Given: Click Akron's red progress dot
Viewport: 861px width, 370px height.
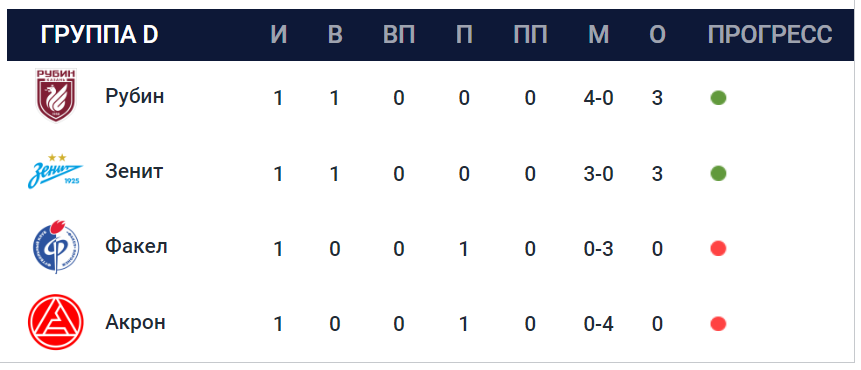Looking at the screenshot, I should pos(718,324).
